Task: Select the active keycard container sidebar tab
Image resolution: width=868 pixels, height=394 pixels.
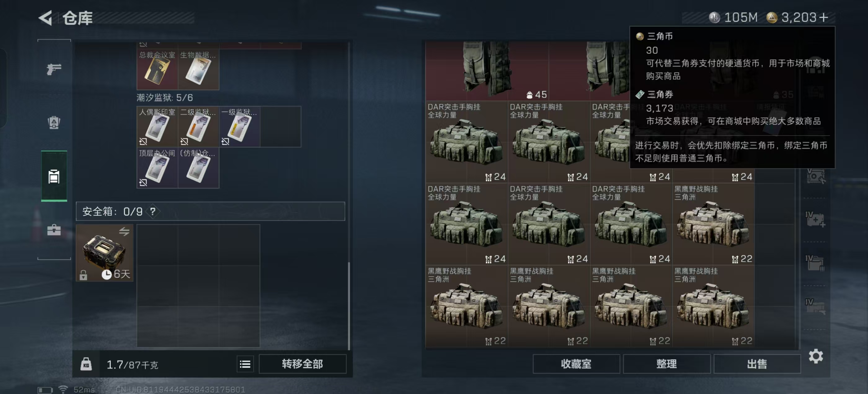Action: (x=54, y=176)
